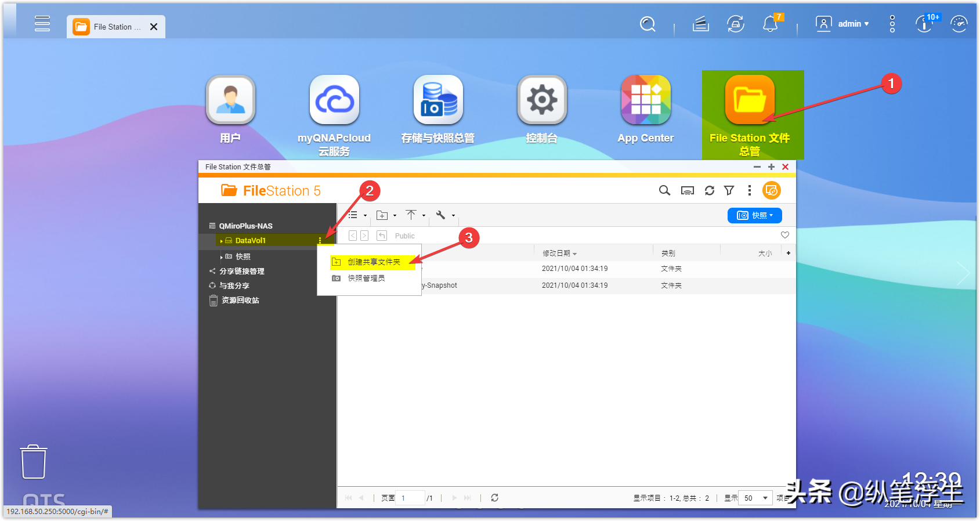Open the QTS top bar search

click(x=648, y=24)
